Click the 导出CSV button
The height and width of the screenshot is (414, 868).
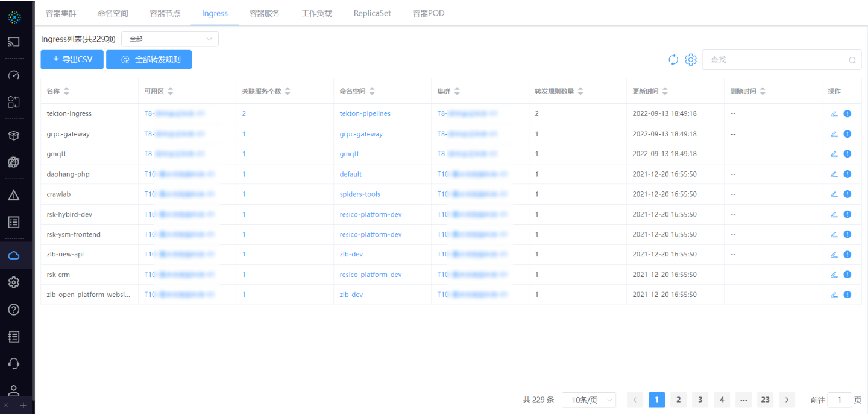(x=72, y=60)
